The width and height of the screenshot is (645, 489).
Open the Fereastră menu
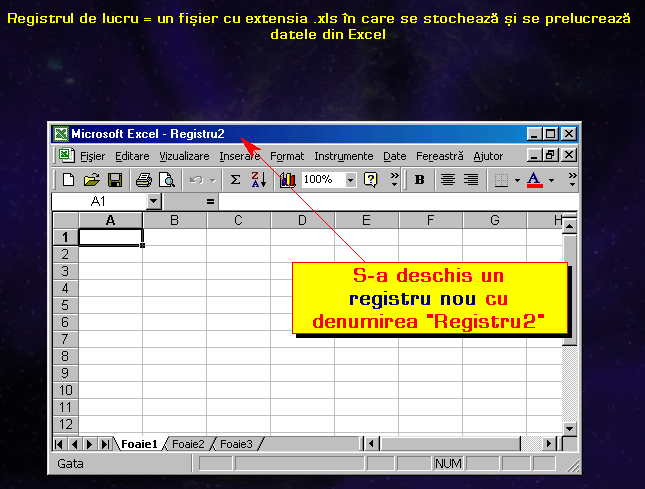pos(439,156)
